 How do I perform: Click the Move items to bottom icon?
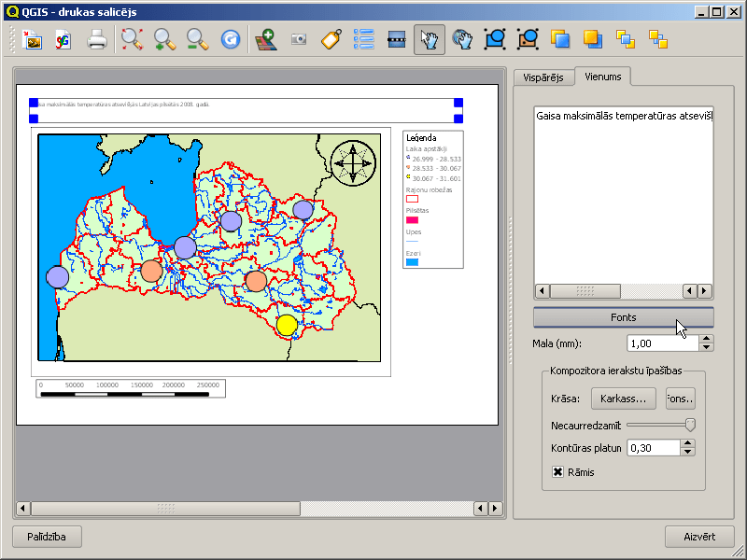pos(658,39)
